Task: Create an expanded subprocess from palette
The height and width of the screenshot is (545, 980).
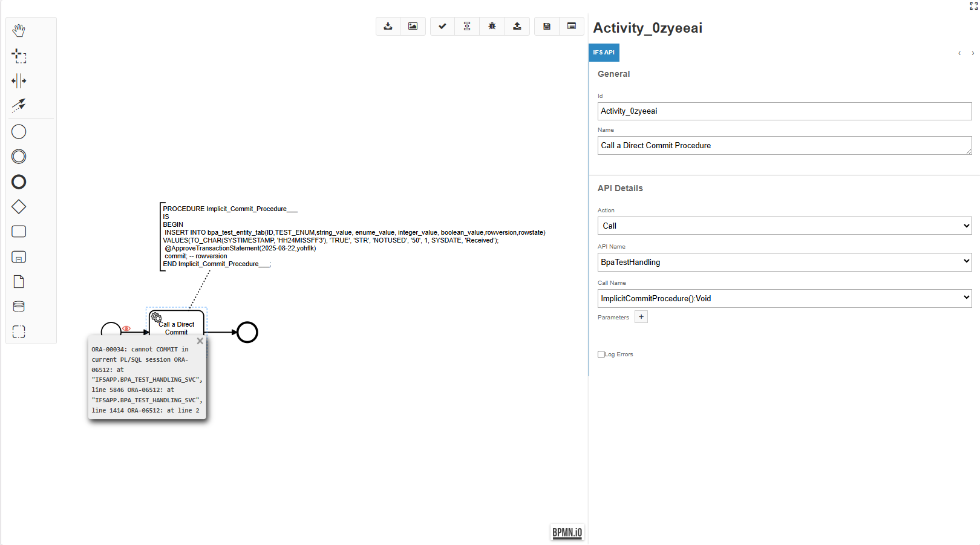Action: tap(19, 256)
